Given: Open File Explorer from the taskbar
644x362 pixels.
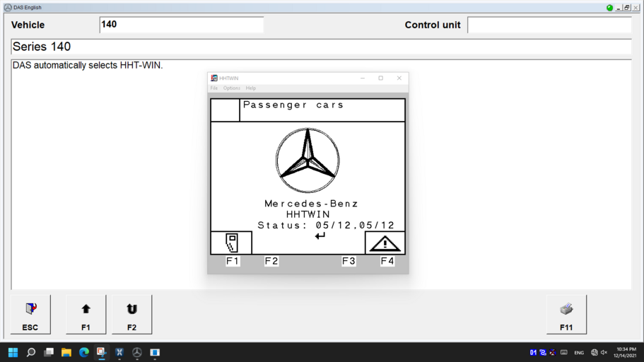Looking at the screenshot, I should point(66,353).
